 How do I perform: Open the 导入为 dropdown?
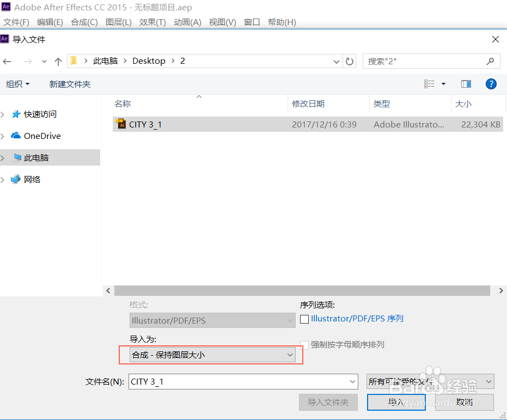(x=290, y=355)
